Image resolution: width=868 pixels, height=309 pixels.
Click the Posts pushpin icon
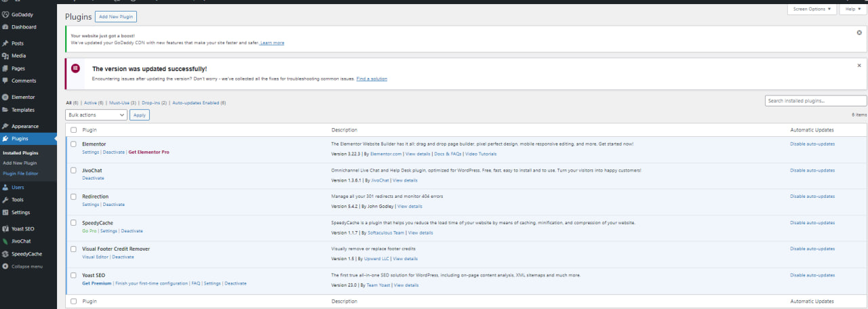click(x=5, y=43)
